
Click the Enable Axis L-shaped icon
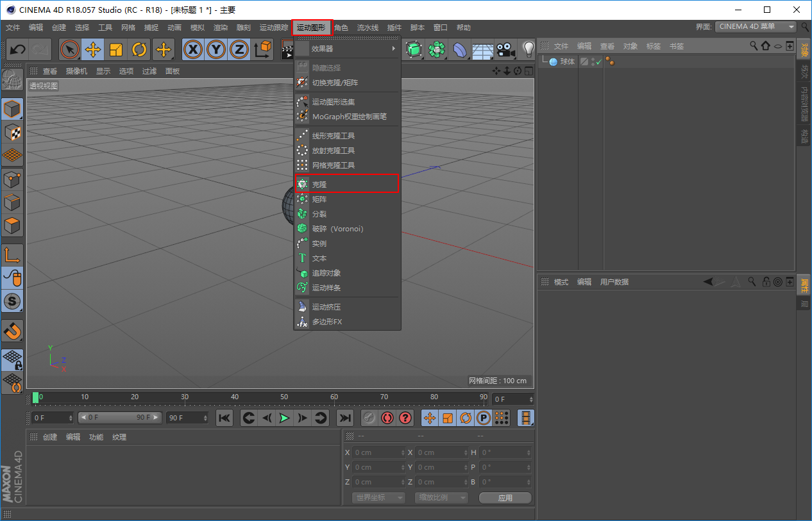point(12,255)
